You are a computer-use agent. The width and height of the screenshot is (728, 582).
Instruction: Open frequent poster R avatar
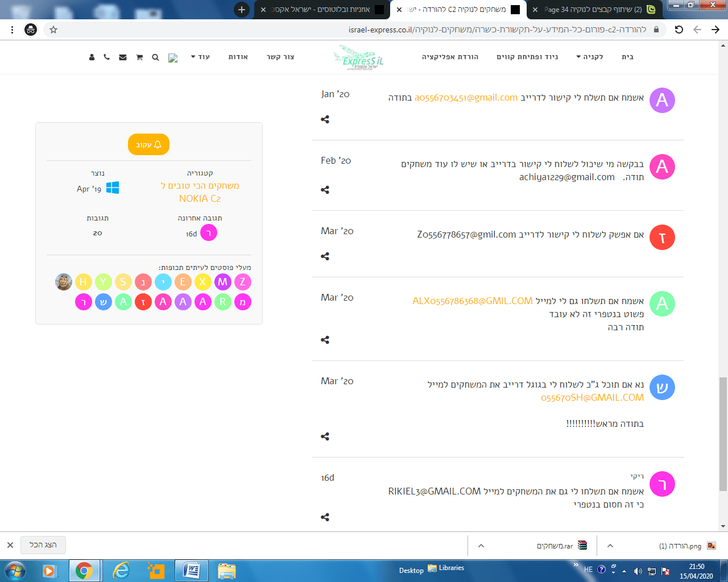[x=223, y=302]
